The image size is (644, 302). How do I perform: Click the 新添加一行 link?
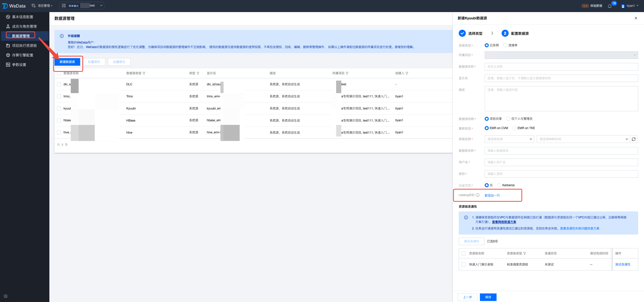pyautogui.click(x=492, y=196)
